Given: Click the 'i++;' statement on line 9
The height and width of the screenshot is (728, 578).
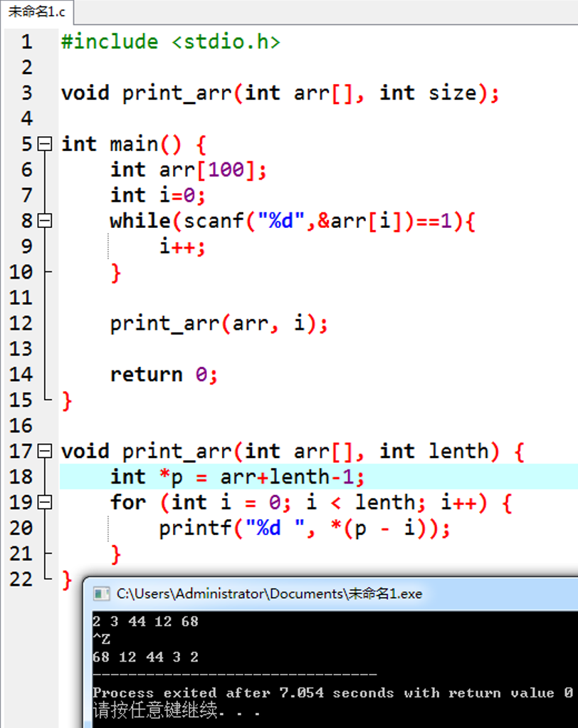Looking at the screenshot, I should [x=182, y=246].
